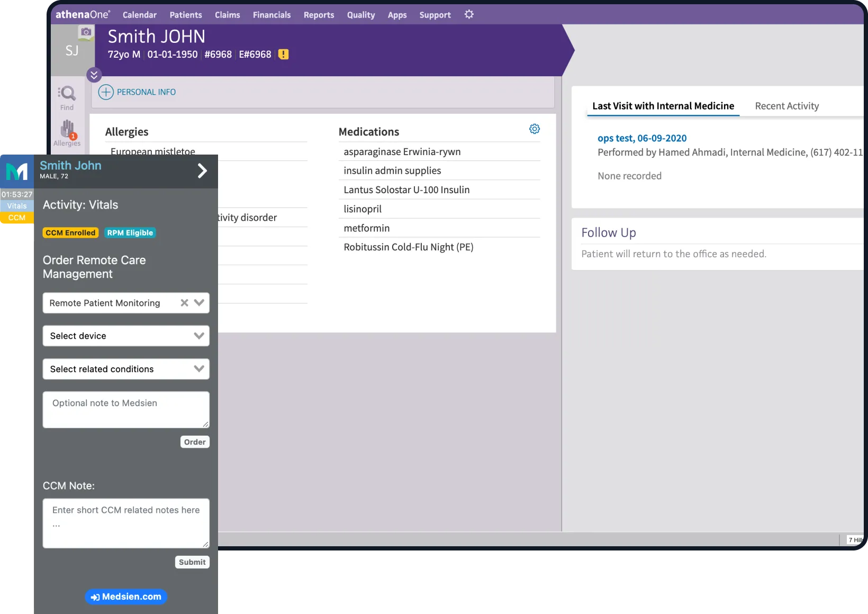The width and height of the screenshot is (868, 614).
Task: Select Last Visit with Internal Medicine tab
Action: coord(663,106)
